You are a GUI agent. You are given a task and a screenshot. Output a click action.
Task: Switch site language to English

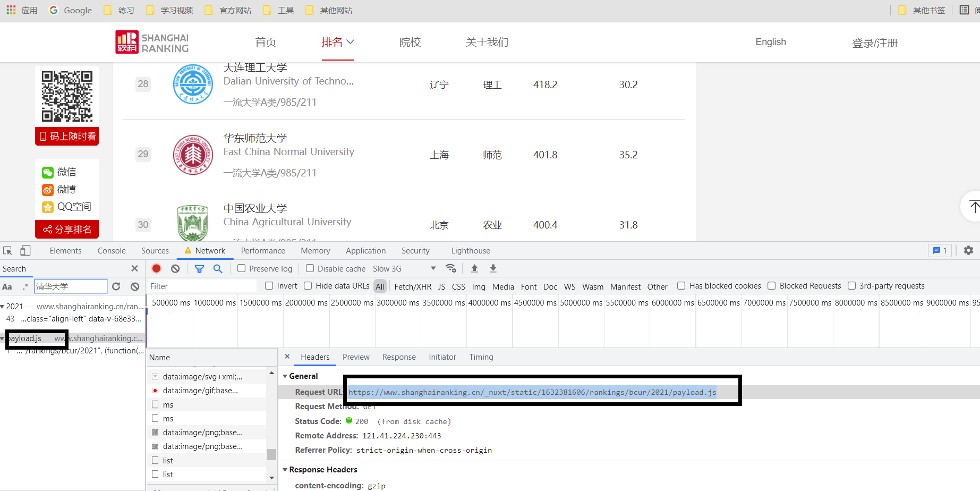pos(771,42)
